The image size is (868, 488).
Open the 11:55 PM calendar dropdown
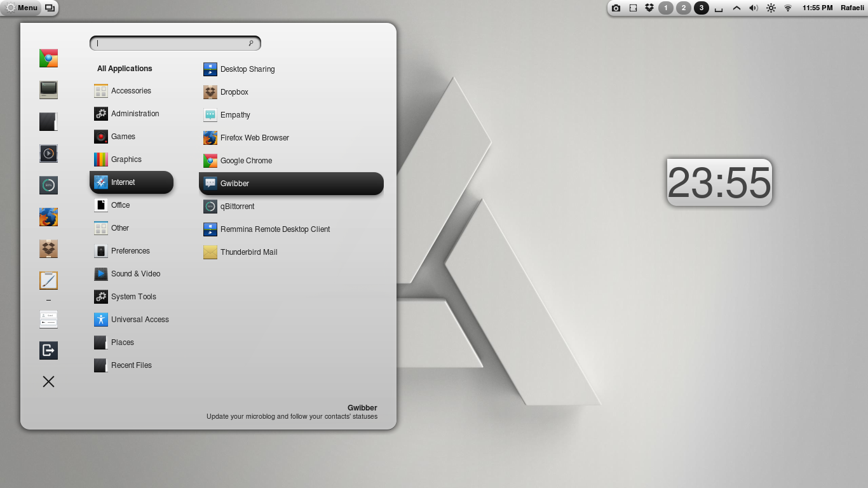tap(817, 8)
